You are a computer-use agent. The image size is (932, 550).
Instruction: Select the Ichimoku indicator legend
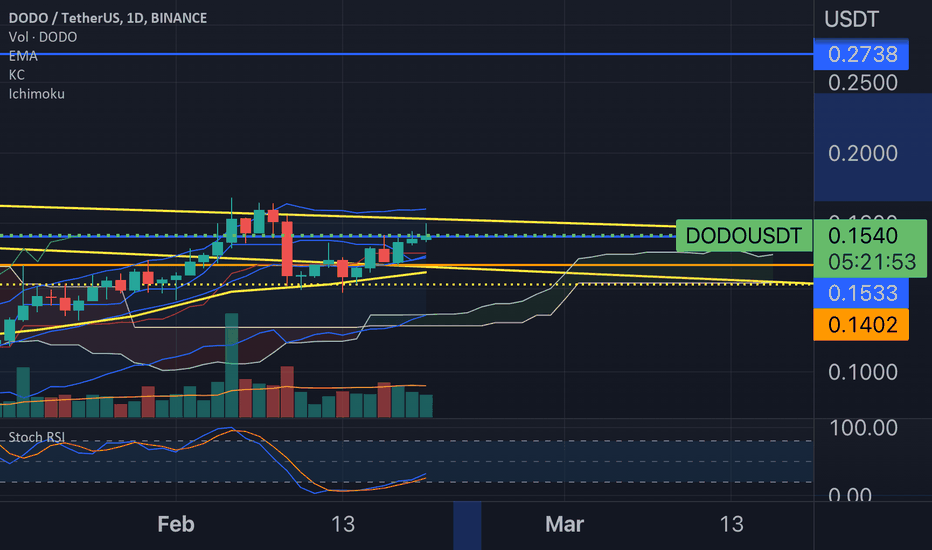pos(36,94)
